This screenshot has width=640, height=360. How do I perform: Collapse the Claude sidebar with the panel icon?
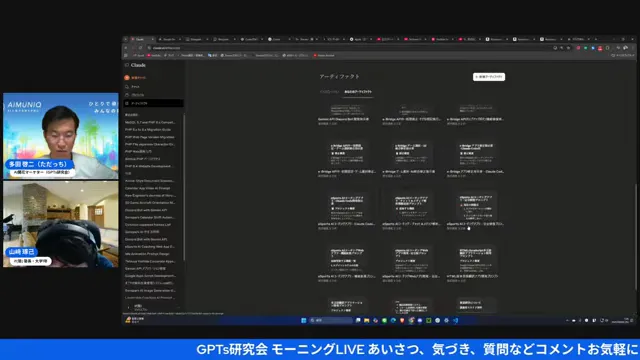[x=127, y=65]
